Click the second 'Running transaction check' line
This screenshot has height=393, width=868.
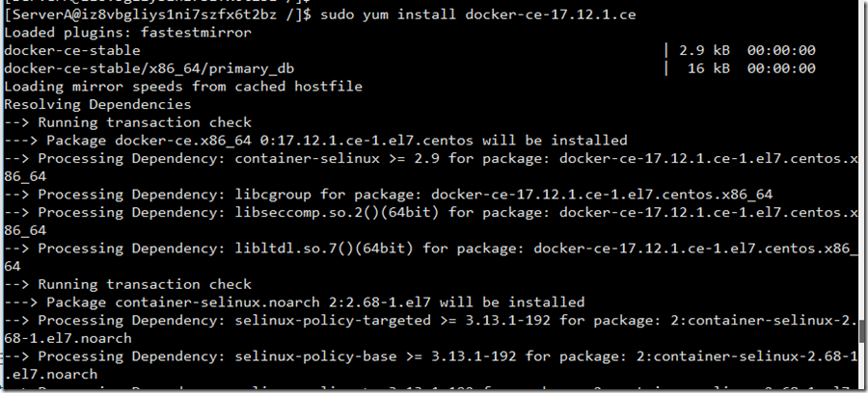[128, 284]
